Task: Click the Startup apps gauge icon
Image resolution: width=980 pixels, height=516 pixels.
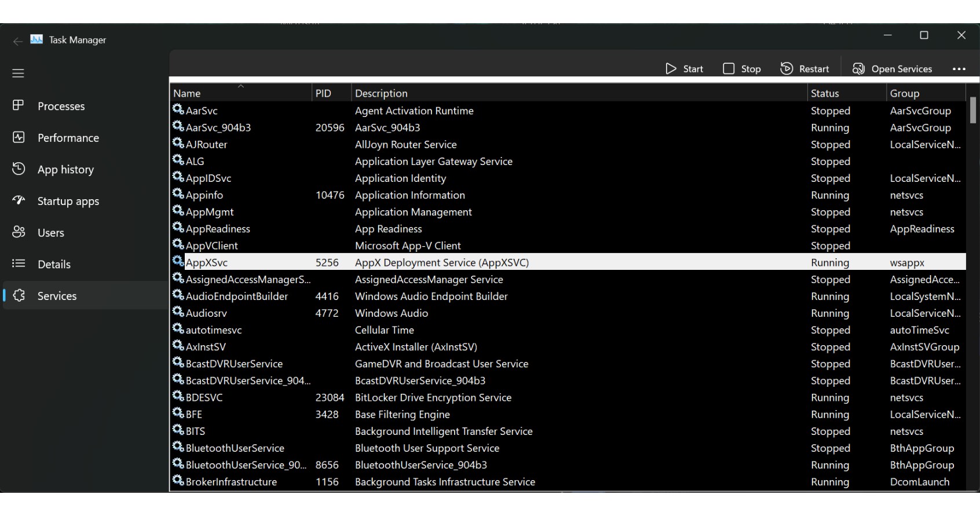Action: coord(19,200)
